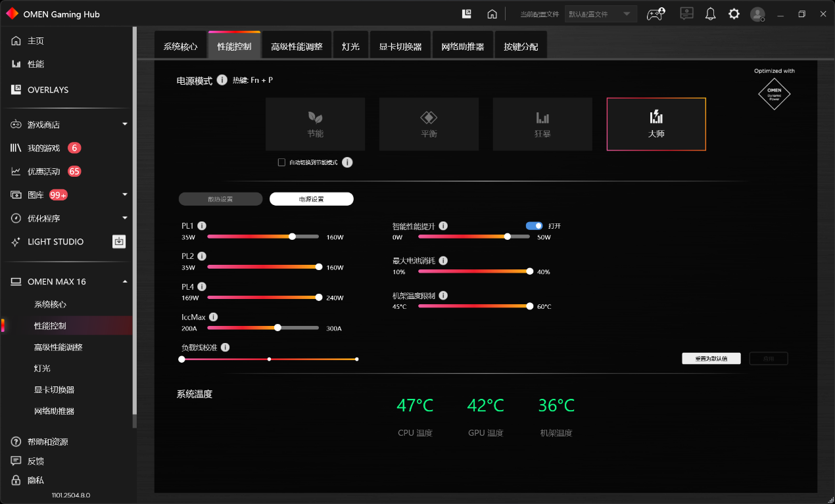The height and width of the screenshot is (504, 835).
Task: Open the 默认配置文件 profile dropdown
Action: (x=600, y=13)
